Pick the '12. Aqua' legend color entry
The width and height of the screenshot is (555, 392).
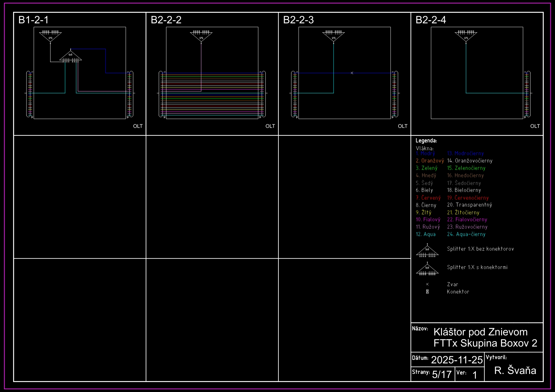tap(426, 234)
